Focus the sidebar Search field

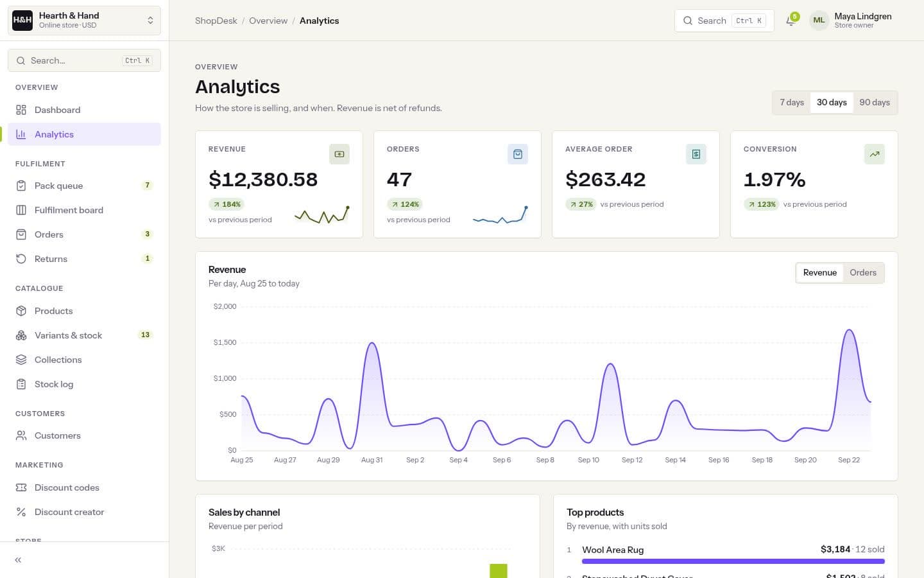(84, 60)
